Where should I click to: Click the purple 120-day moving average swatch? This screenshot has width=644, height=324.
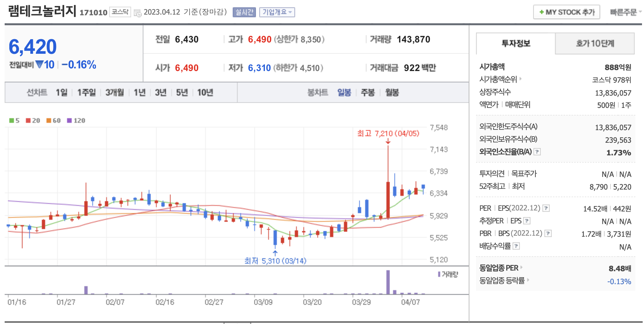[69, 121]
